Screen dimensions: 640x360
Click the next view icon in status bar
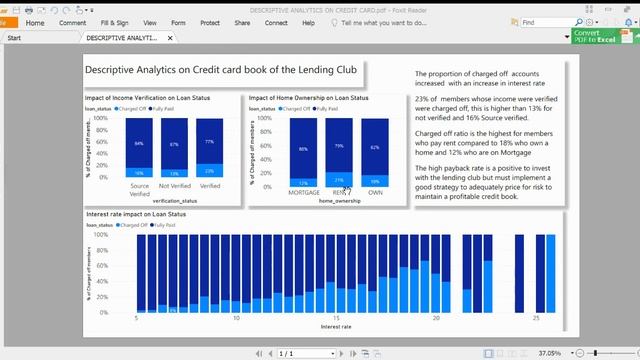click(377, 353)
